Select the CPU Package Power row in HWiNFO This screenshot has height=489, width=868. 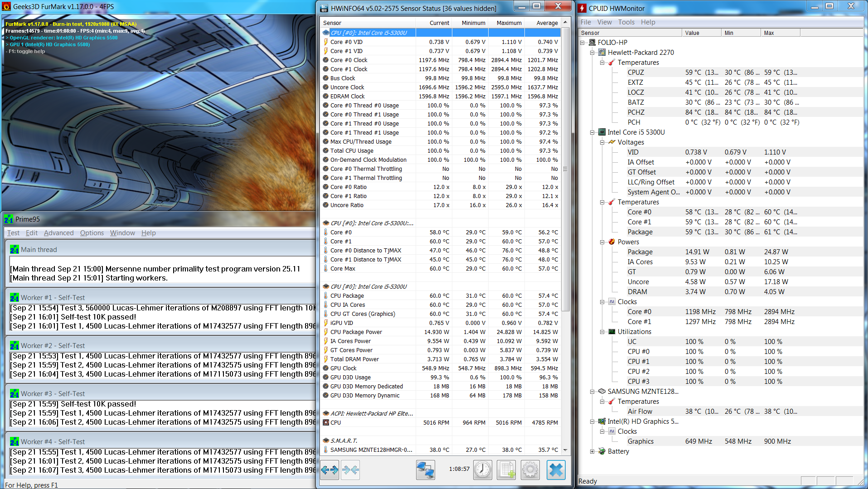(x=441, y=332)
